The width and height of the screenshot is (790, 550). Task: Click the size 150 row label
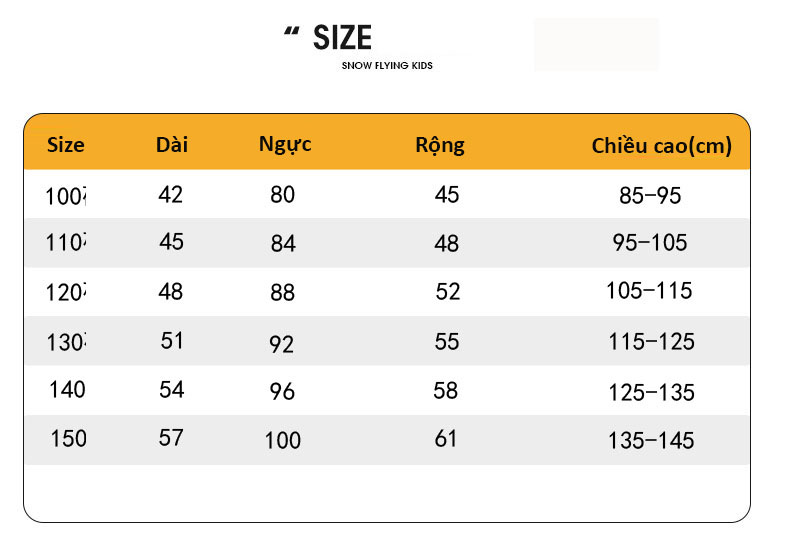click(69, 438)
